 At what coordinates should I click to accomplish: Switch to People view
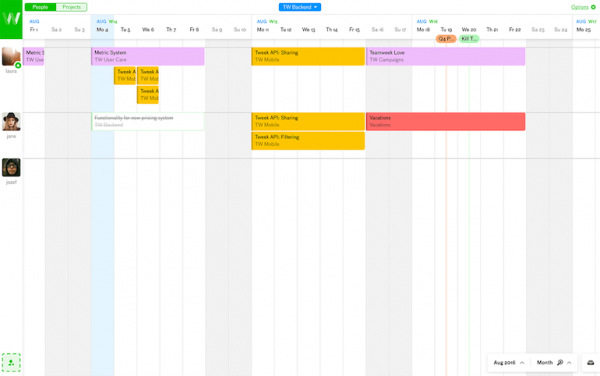40,7
